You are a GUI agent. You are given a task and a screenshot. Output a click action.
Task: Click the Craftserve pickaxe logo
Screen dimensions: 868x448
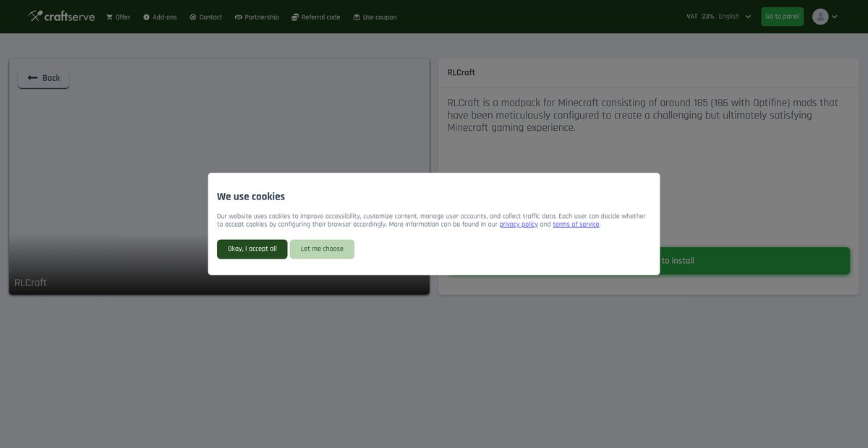(35, 15)
